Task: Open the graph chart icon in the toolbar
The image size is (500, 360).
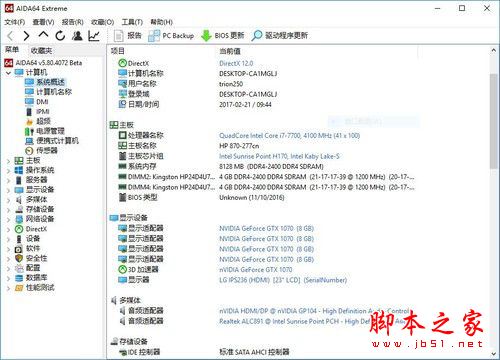Action: click(94, 35)
